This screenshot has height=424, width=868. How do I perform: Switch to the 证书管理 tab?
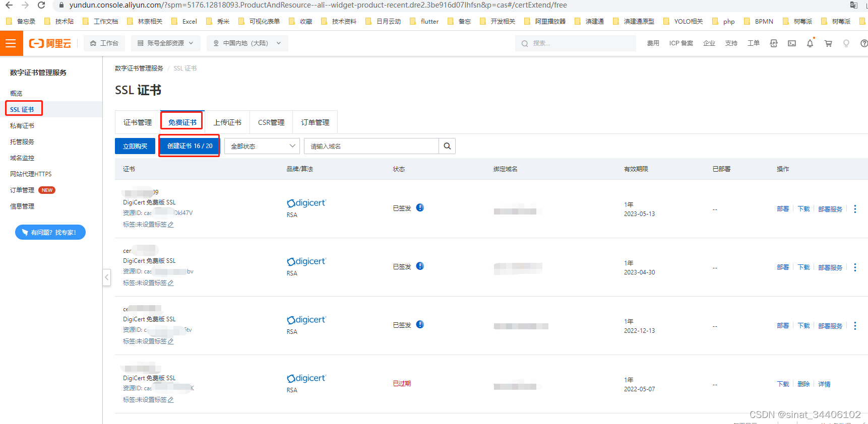pos(138,122)
